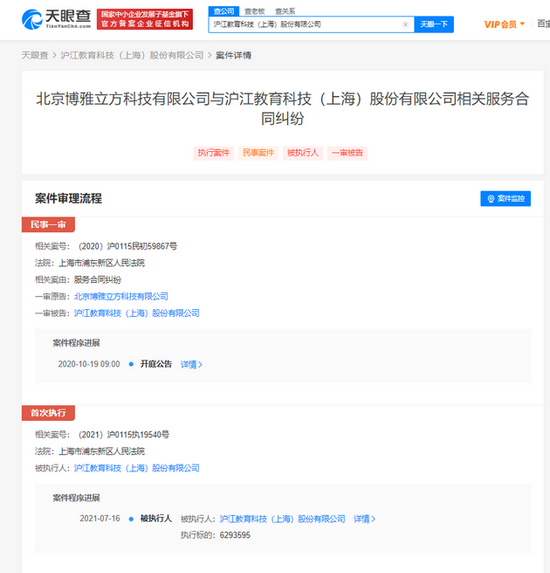Viewport: 550px width, 573px height.
Task: Open the VIP会员 dropdown
Action: [x=504, y=24]
